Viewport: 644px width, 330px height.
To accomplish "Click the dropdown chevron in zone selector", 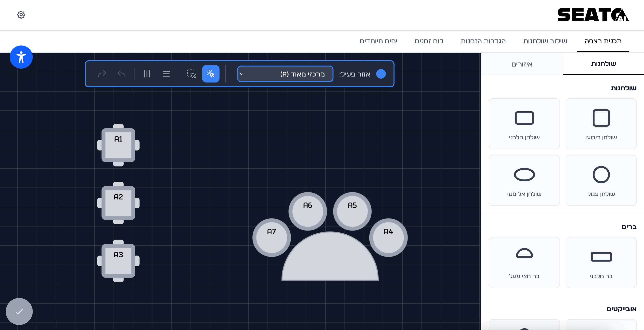I will point(242,74).
